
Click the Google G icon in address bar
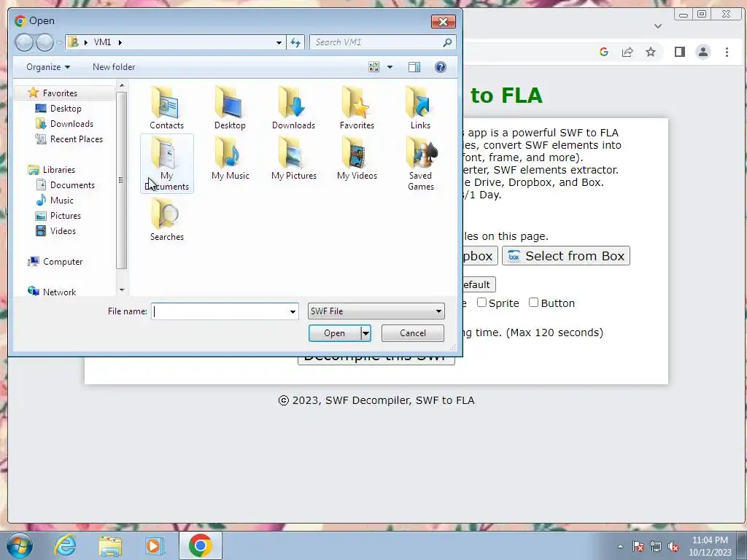click(604, 52)
